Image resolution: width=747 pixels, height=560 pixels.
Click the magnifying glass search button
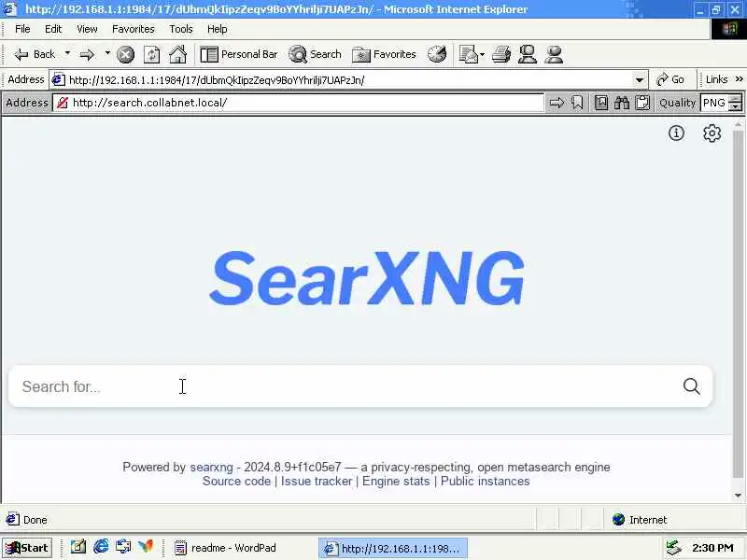pyautogui.click(x=692, y=386)
